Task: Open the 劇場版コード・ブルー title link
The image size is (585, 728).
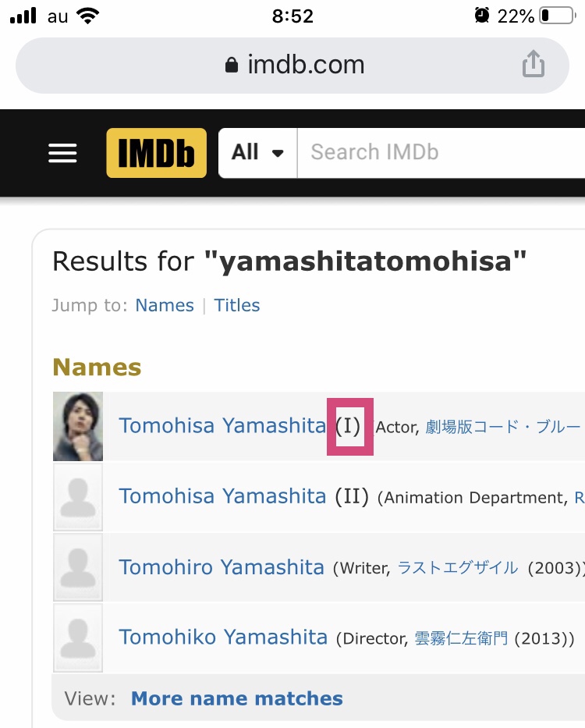Action: (x=503, y=427)
